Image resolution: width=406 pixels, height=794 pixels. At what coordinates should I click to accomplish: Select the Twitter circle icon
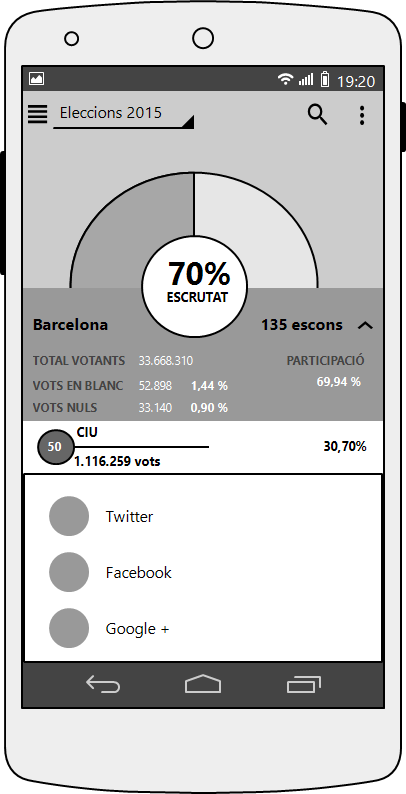[69, 516]
